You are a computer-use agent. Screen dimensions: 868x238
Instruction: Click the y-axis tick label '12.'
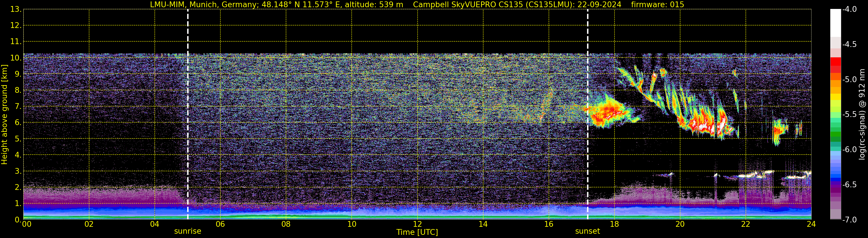coord(16,25)
